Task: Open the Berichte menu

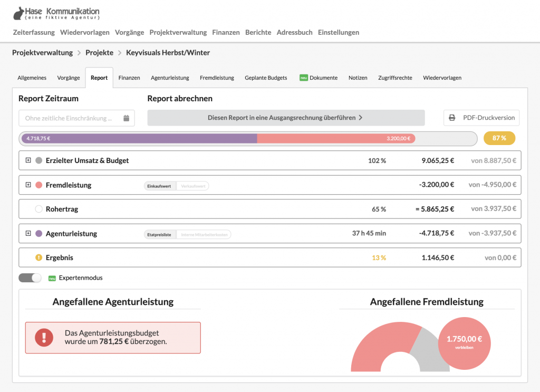Action: coord(258,32)
